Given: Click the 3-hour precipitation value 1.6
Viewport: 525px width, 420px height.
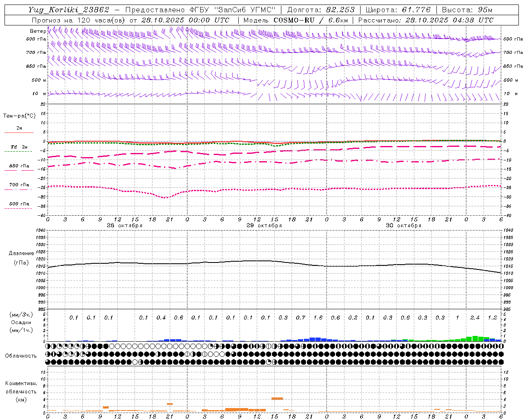Looking at the screenshot, I should 318,317.
